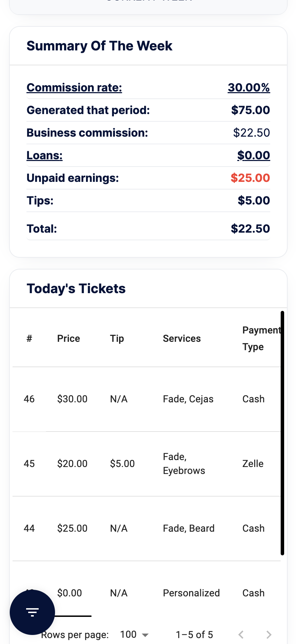Open the floating filter button
Image resolution: width=296 pixels, height=644 pixels.
[32, 612]
